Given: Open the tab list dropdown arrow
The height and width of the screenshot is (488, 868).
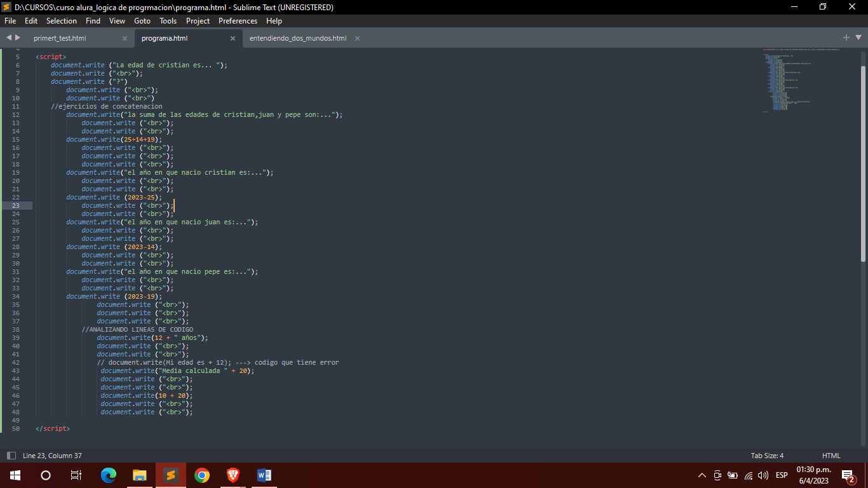Looking at the screenshot, I should (858, 37).
